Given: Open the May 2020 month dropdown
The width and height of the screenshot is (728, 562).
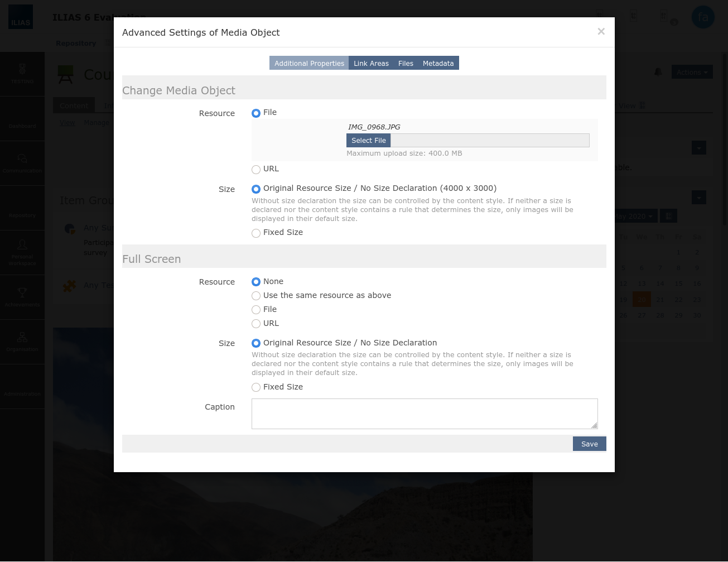Looking at the screenshot, I should click(x=631, y=216).
